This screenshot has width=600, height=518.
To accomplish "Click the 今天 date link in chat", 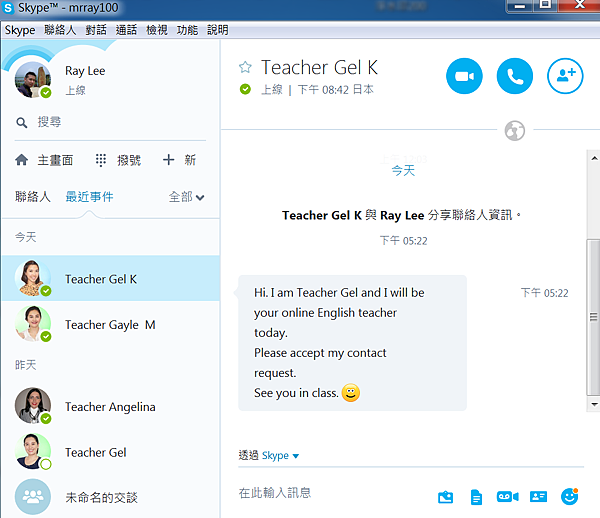I will point(403,170).
